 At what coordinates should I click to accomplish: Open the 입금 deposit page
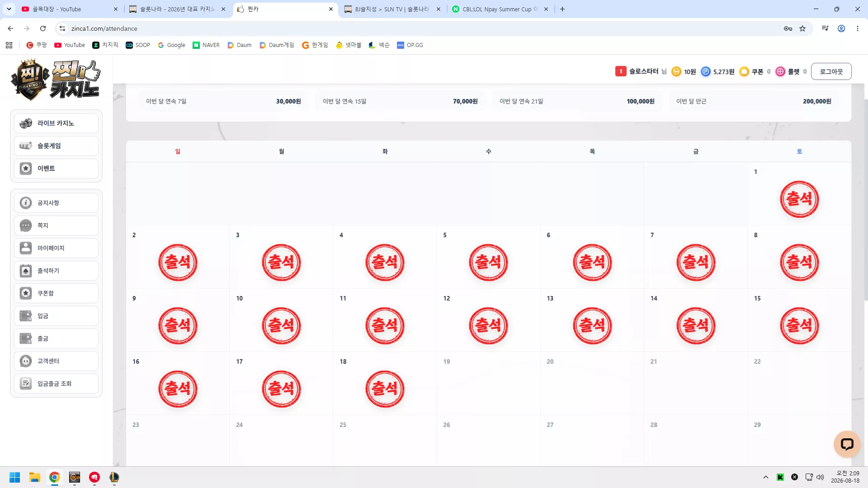56,316
